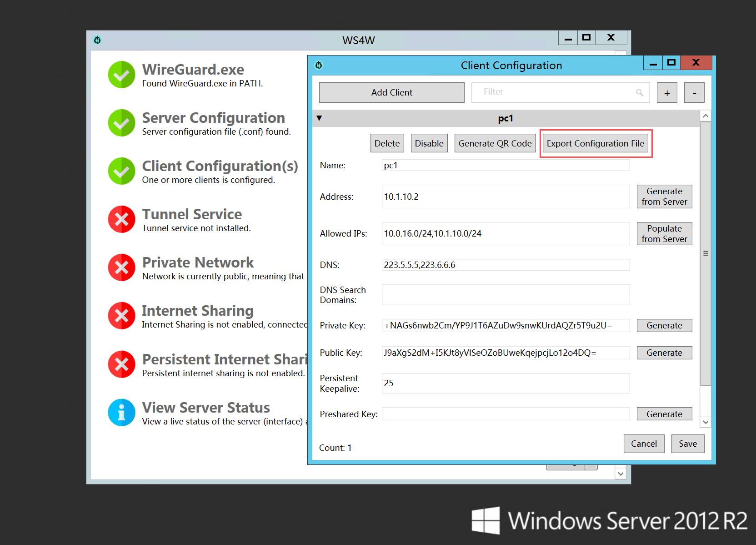The height and width of the screenshot is (545, 756).
Task: Click the green check icon beside WireGuard.exe
Action: (121, 75)
